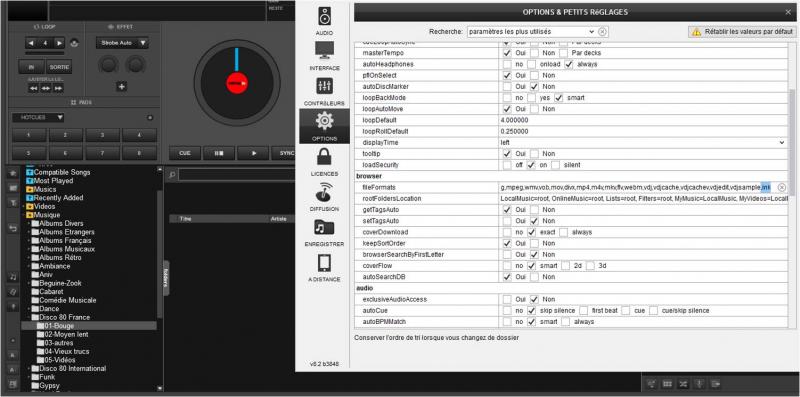This screenshot has height=397, width=800.
Task: Click Rétablir les valeurs par défaut button
Action: (741, 32)
